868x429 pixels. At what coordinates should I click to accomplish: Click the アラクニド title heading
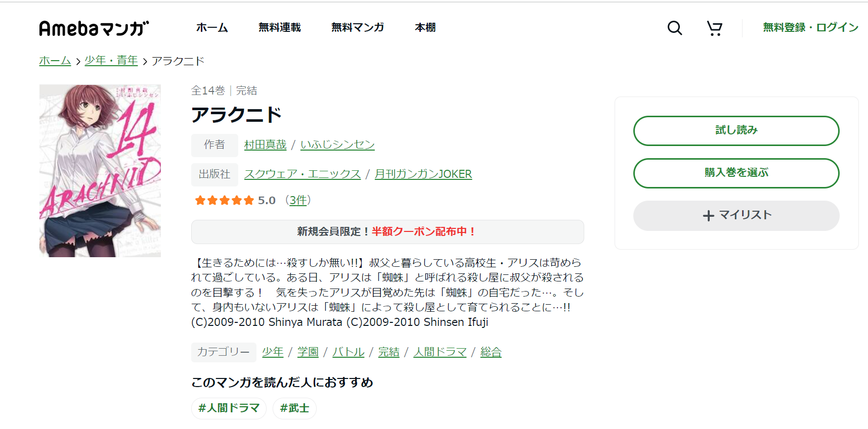[236, 115]
